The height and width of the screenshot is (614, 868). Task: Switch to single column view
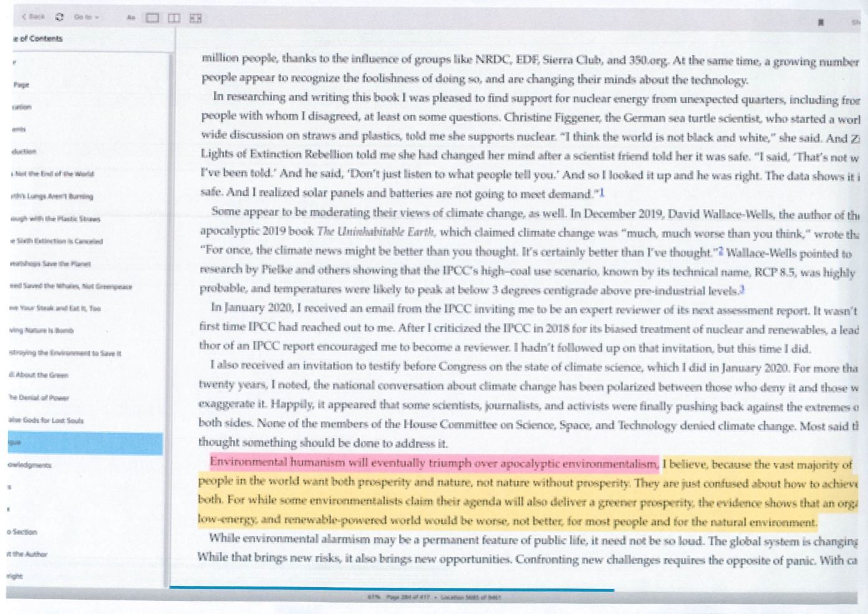[x=152, y=18]
